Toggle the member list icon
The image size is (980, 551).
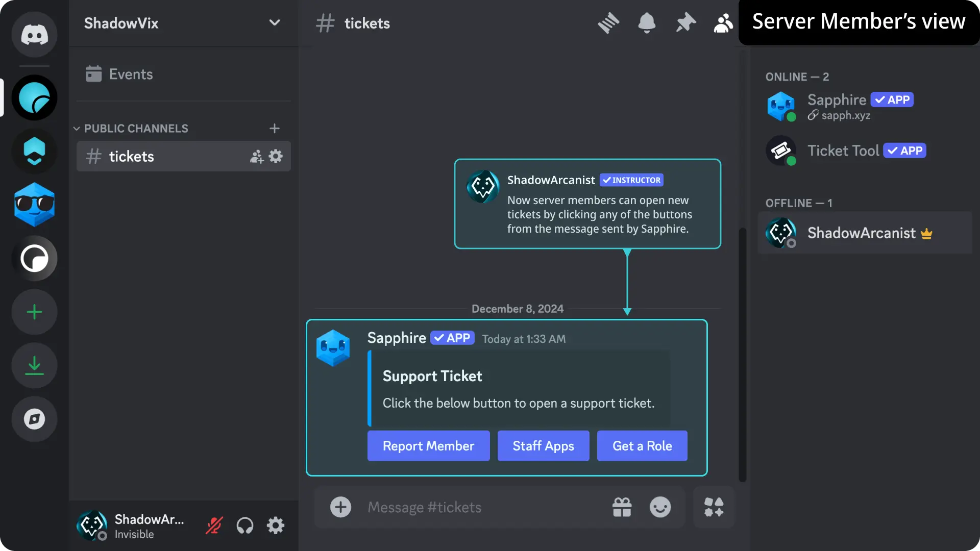pos(723,23)
